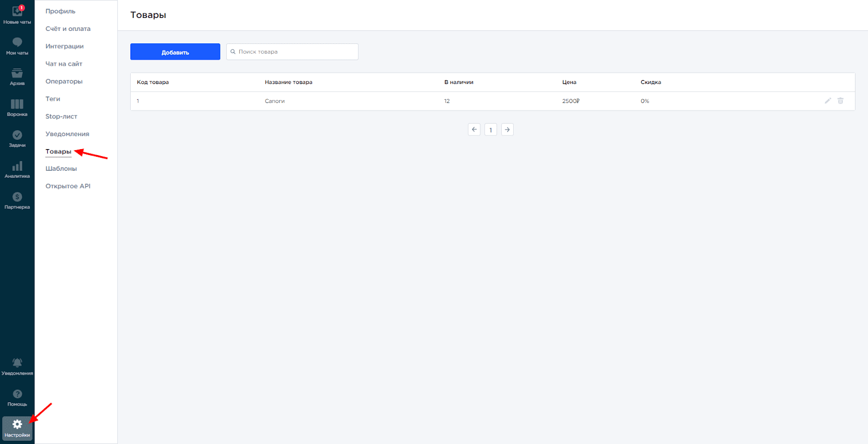Open the Шаблоны settings menu item
Viewport: 868px width, 444px height.
pyautogui.click(x=61, y=169)
